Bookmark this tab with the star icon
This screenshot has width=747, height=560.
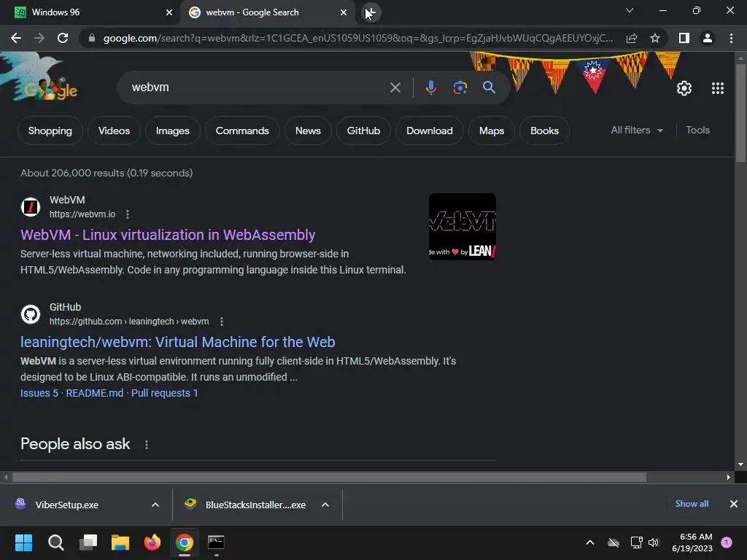[655, 38]
